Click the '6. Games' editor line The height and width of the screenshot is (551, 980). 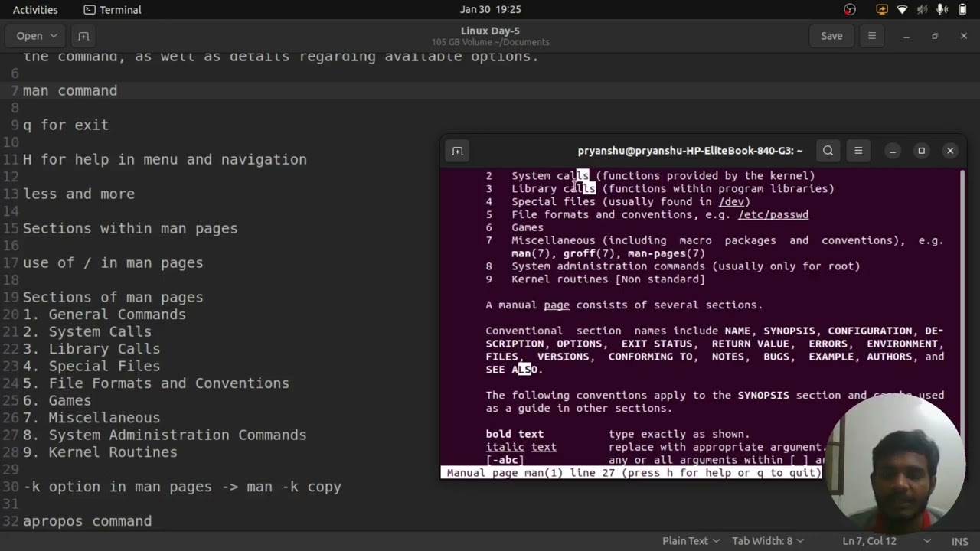(57, 400)
